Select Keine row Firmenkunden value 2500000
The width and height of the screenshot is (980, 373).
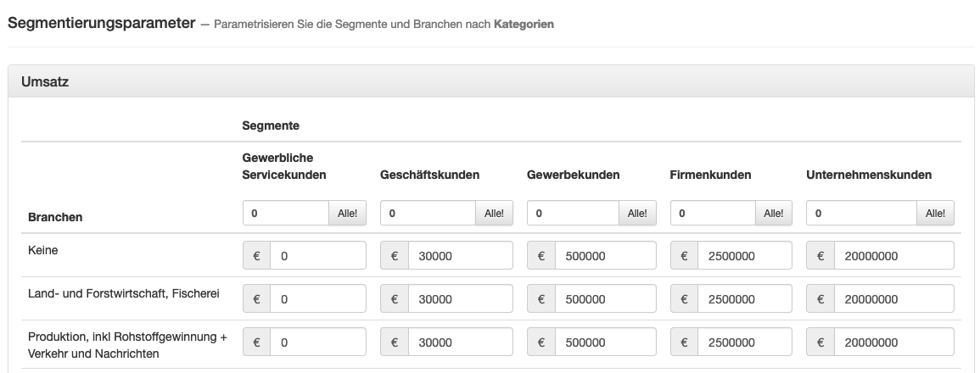pyautogui.click(x=745, y=255)
